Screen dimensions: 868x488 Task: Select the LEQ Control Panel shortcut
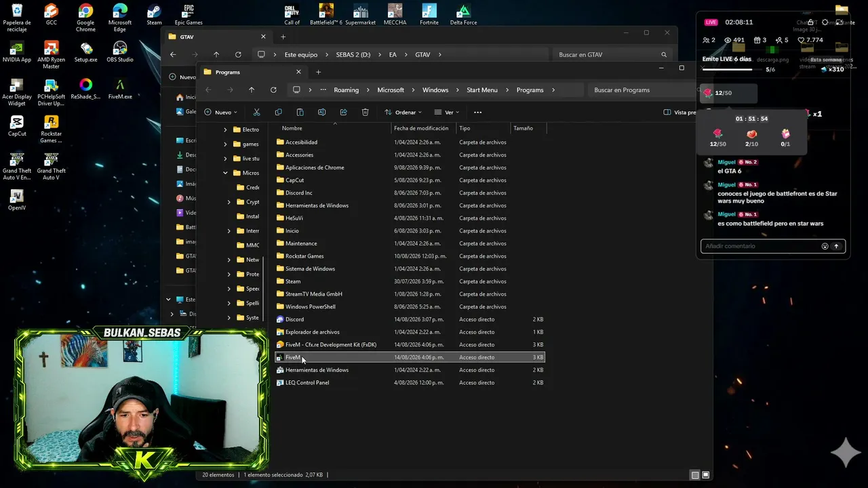point(410,382)
